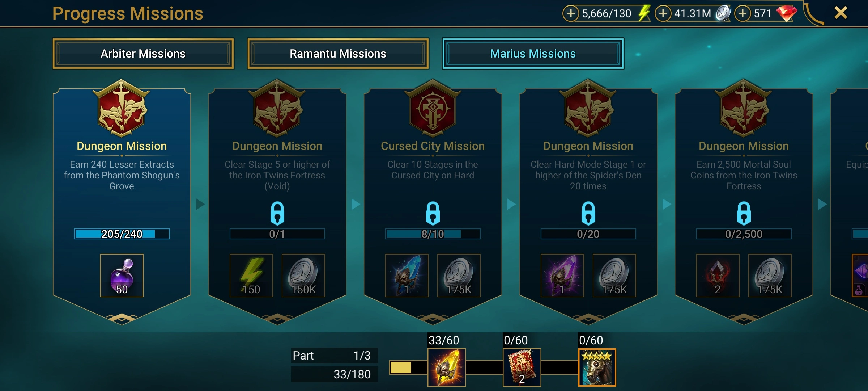Select the 150 energy reward icon
868x391 pixels.
coord(251,276)
